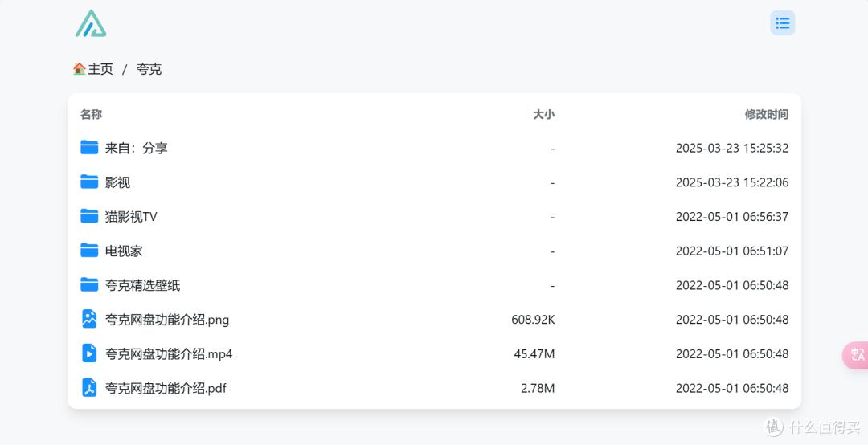Viewport: 868px width, 445px height.
Task: Click the 影视 folder icon
Action: (x=89, y=182)
